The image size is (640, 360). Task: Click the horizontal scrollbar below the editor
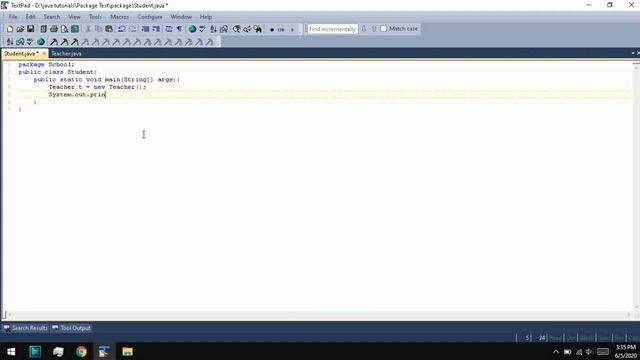[320, 315]
